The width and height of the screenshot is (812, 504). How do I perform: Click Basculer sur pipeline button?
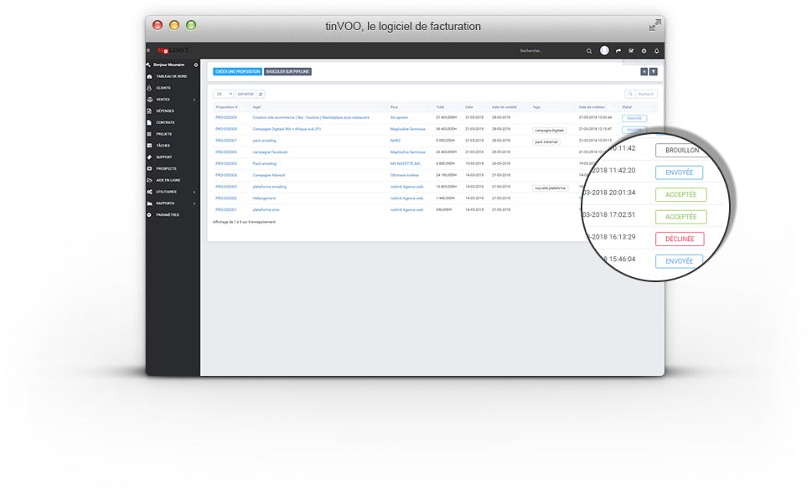(x=287, y=72)
